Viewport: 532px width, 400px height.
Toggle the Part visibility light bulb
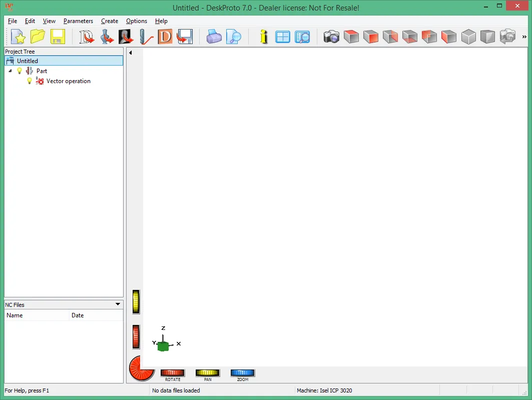pyautogui.click(x=20, y=71)
